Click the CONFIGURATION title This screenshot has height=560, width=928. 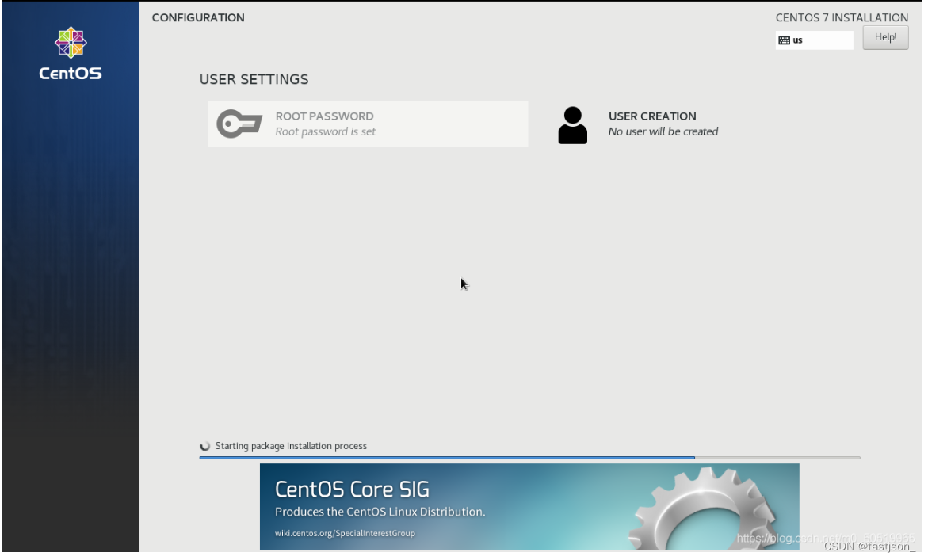coord(199,17)
